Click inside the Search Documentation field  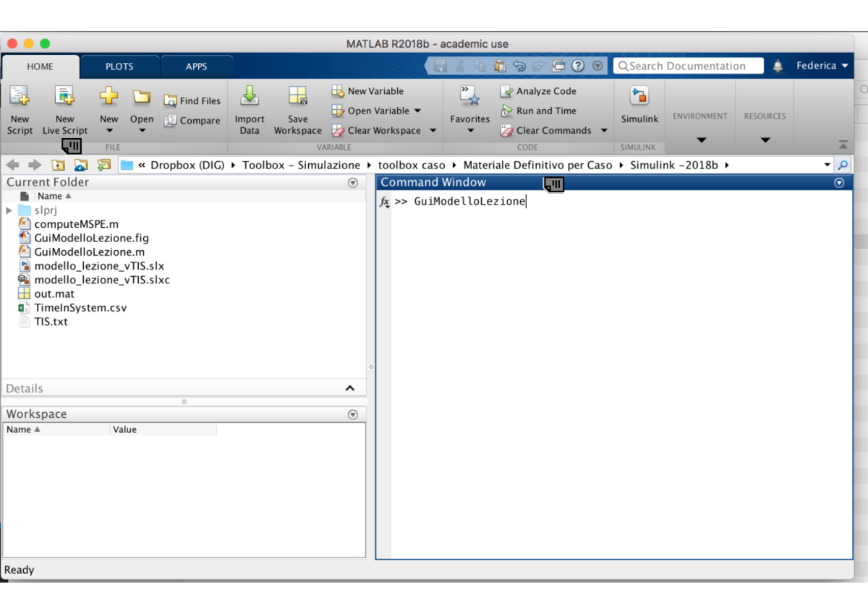[x=687, y=65]
